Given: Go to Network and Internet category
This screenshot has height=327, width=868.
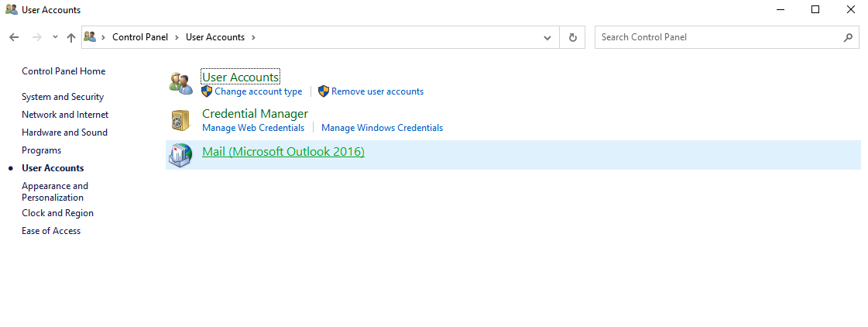Looking at the screenshot, I should tap(65, 115).
